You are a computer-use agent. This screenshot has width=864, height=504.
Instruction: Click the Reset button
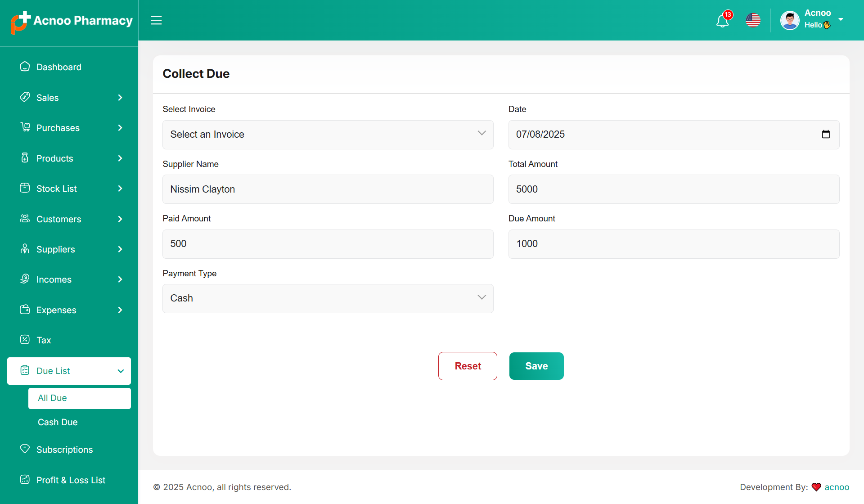(468, 366)
